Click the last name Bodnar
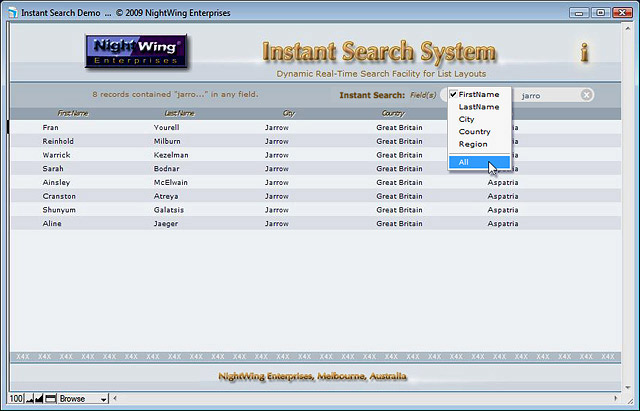 167,169
